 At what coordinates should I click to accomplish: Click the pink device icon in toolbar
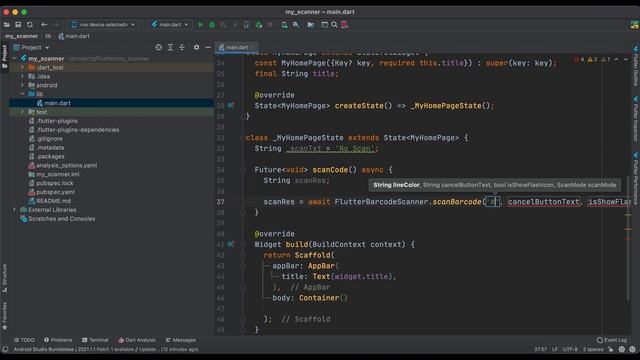tap(345, 24)
